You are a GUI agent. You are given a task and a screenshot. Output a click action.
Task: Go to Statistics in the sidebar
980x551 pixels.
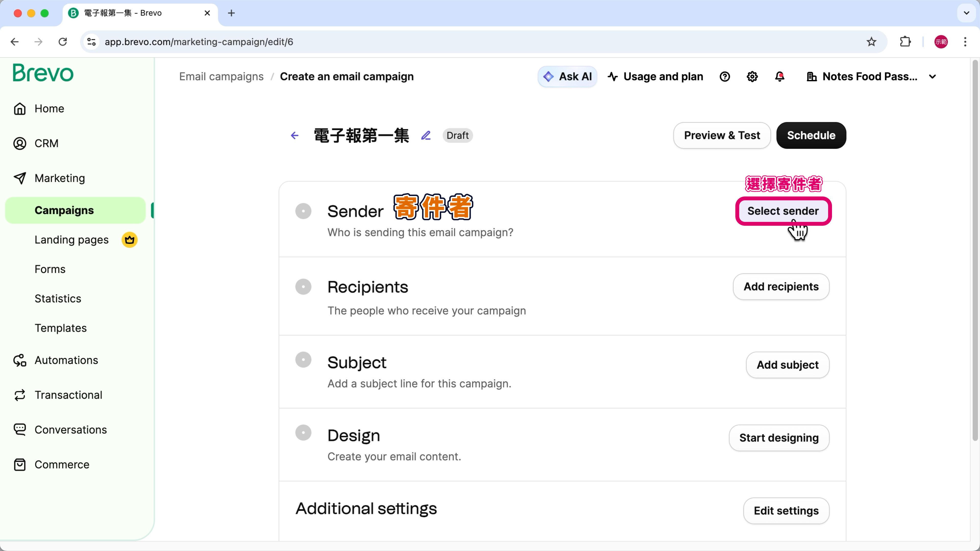tap(58, 298)
